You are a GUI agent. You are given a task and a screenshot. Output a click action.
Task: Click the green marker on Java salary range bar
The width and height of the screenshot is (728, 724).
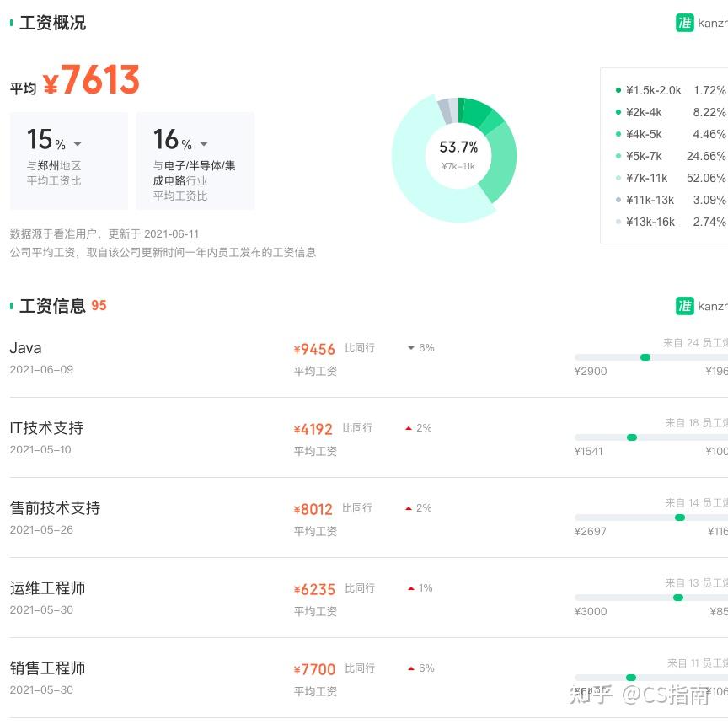click(x=645, y=357)
